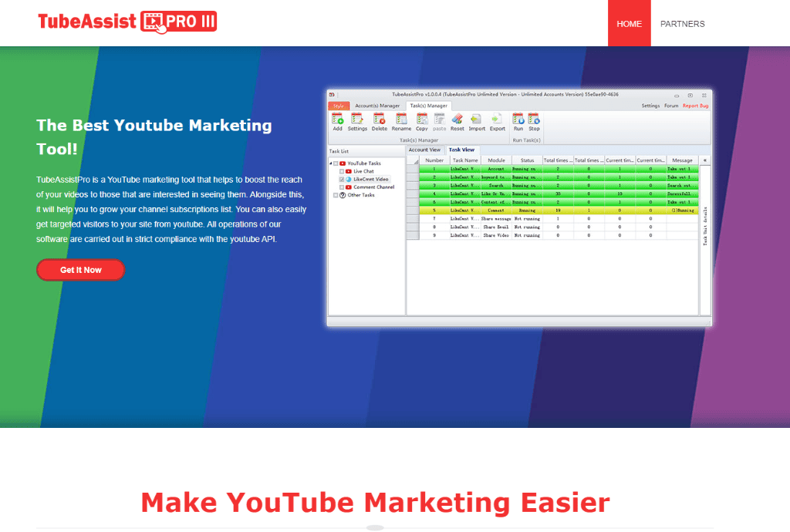Viewport: 790px width, 532px height.
Task: Open the Style ribbon tab
Action: click(x=339, y=106)
